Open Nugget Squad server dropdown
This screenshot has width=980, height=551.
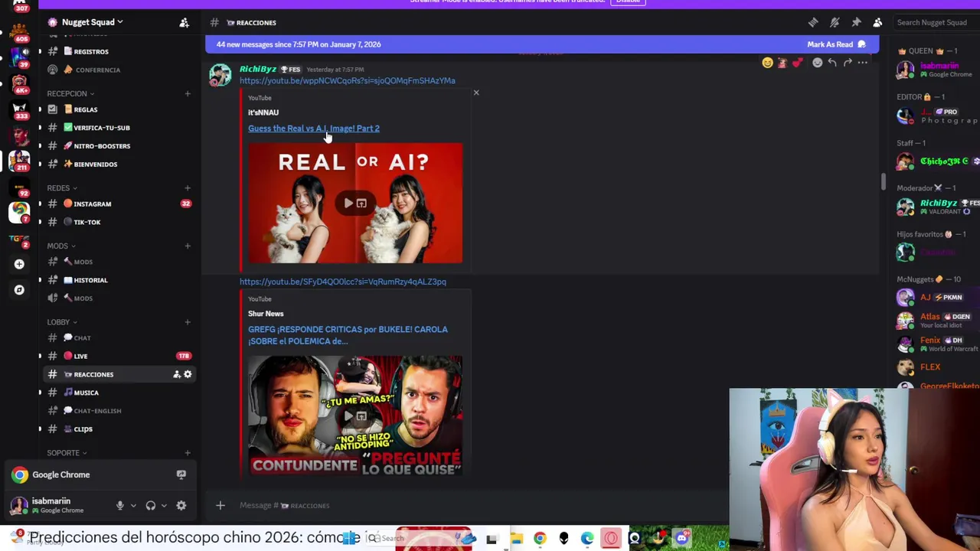92,22
